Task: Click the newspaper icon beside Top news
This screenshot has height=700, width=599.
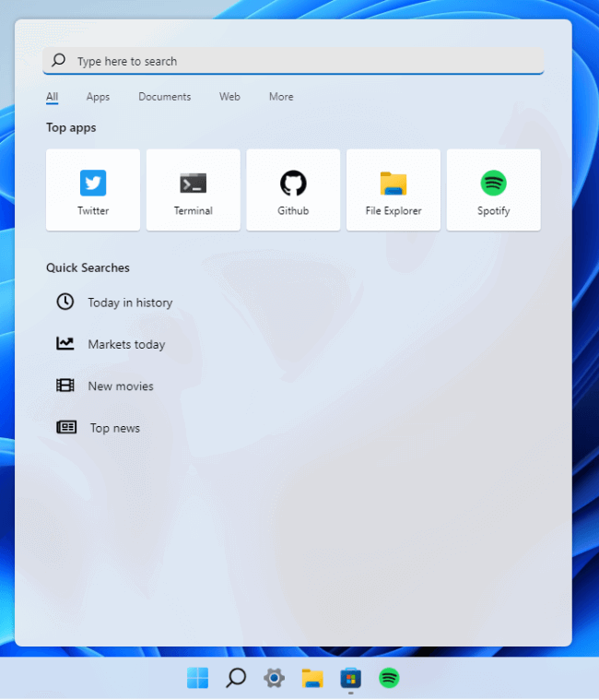Action: 66,427
